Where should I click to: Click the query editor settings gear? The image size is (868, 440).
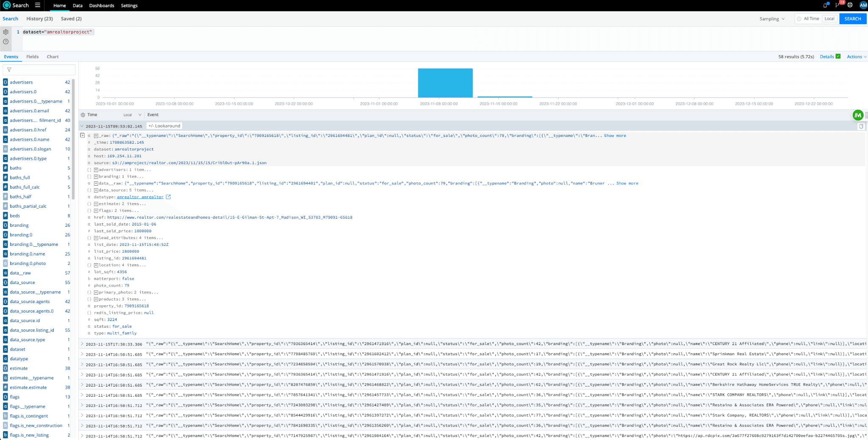(x=6, y=32)
